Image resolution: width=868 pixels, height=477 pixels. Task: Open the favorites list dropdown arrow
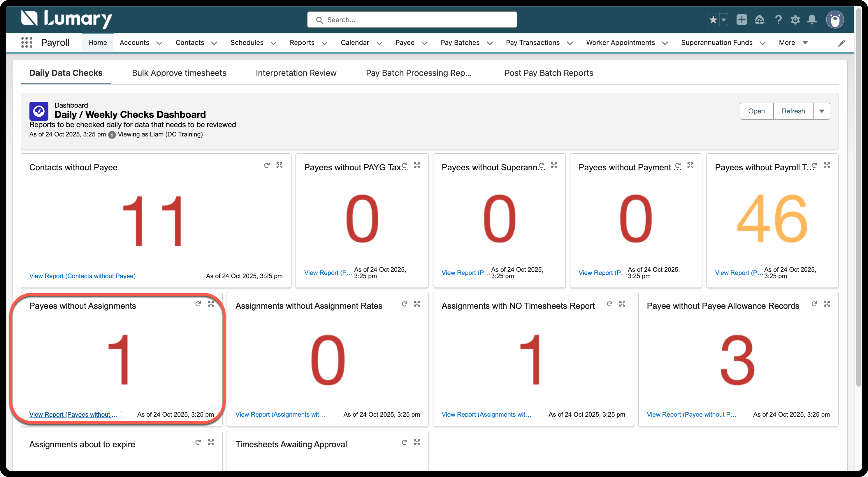coord(723,20)
